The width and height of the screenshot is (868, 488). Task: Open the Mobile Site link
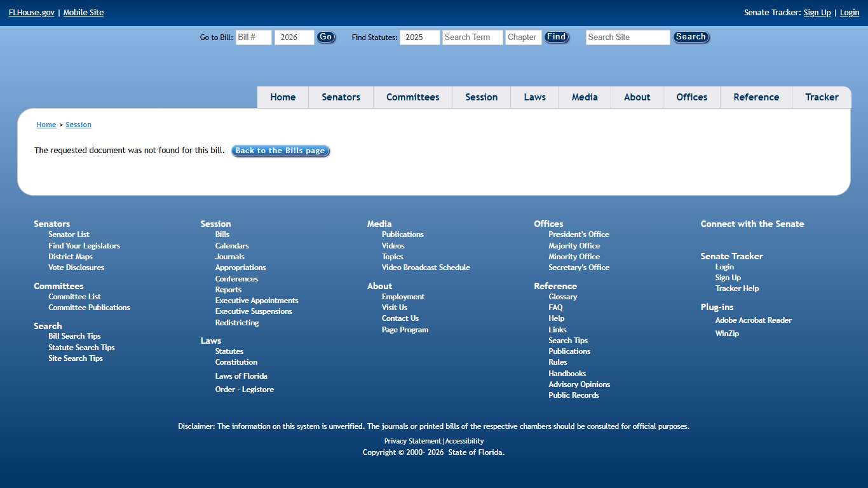click(83, 13)
